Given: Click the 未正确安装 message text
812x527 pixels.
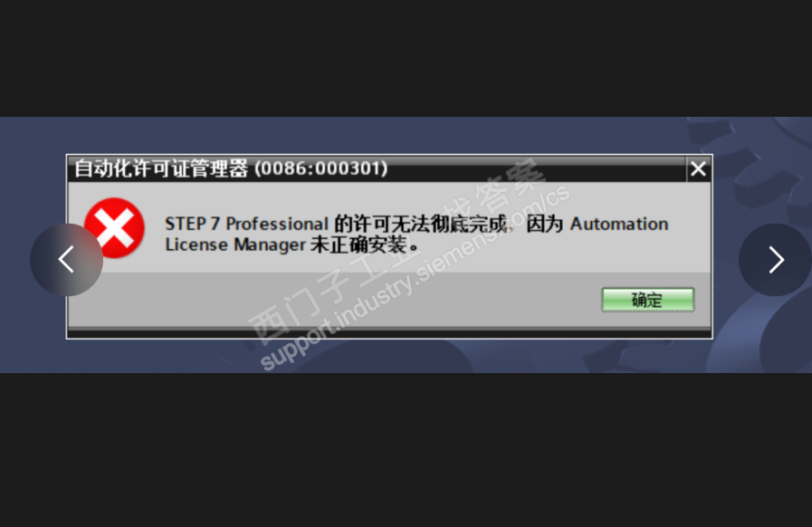Looking at the screenshot, I should click(x=358, y=244).
